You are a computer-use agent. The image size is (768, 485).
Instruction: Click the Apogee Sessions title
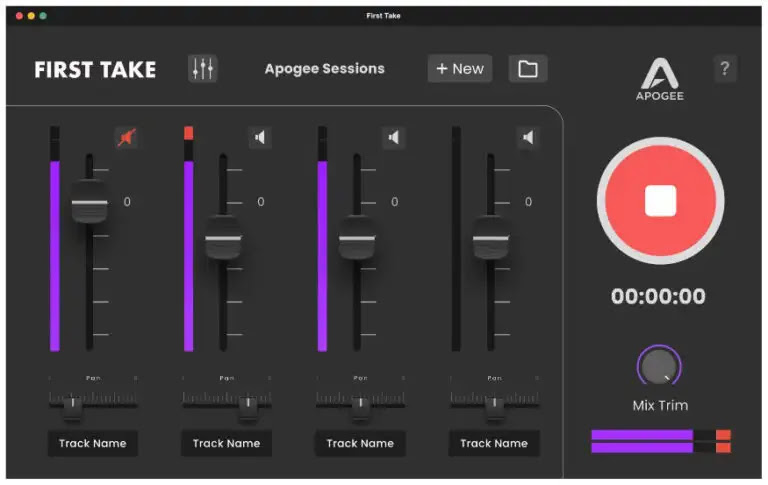[324, 69]
